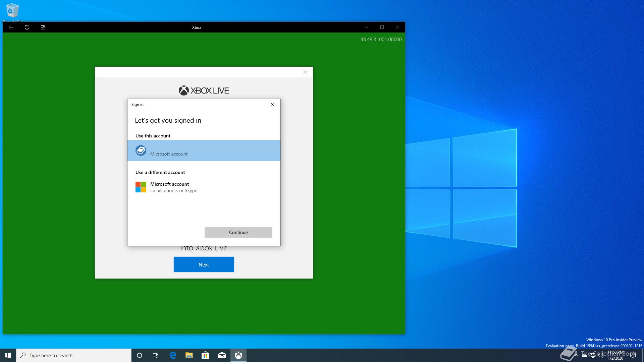This screenshot has height=362, width=644.
Task: Click the 'Use a different account' label
Action: pyautogui.click(x=160, y=172)
